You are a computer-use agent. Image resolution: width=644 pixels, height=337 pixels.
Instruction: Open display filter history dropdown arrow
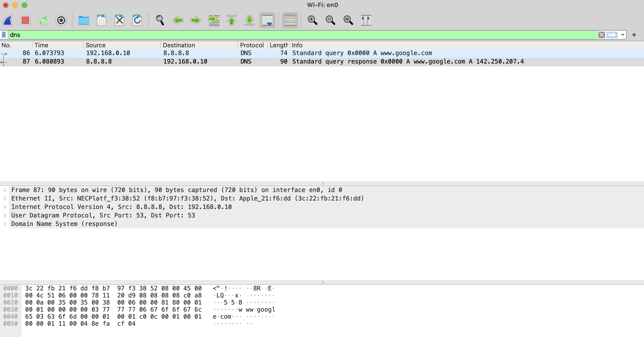(x=623, y=35)
